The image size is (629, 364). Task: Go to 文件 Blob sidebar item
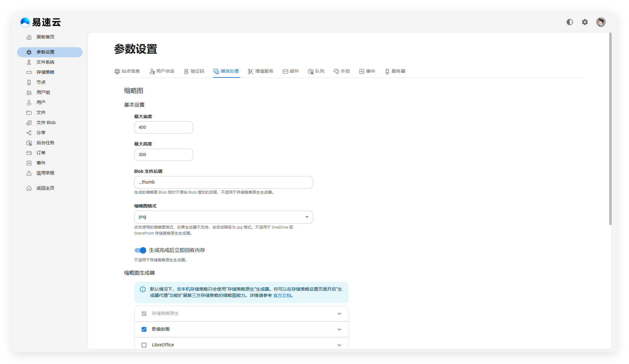click(x=46, y=122)
